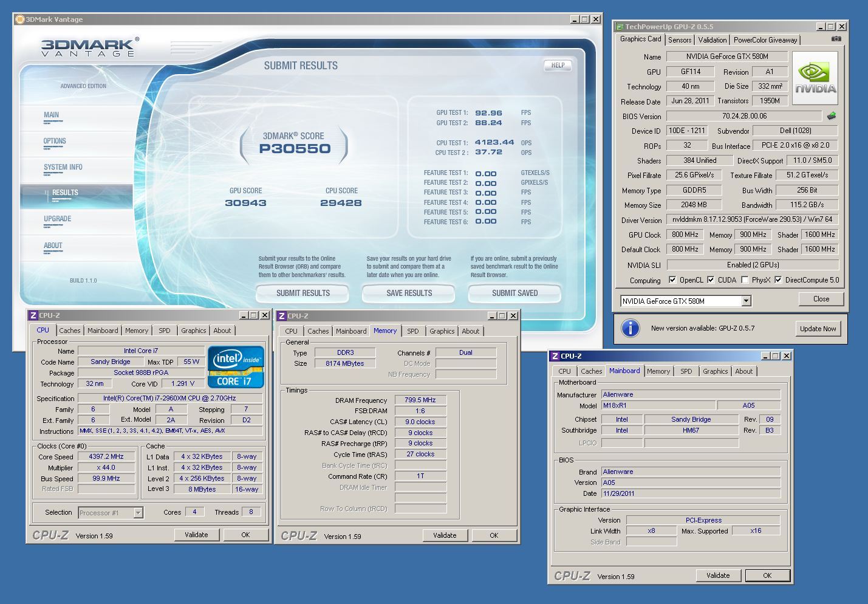868x604 pixels.
Task: Click the Driver Version field in GPU-Z
Action: 753,219
